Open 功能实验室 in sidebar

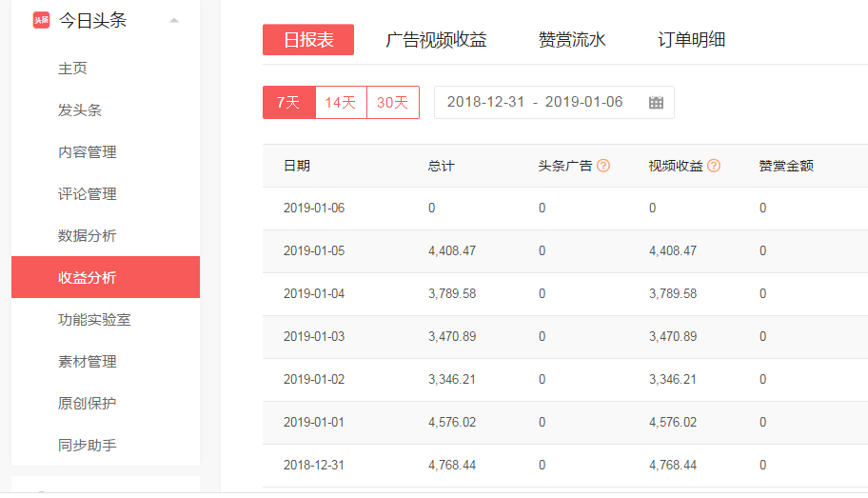click(x=94, y=320)
